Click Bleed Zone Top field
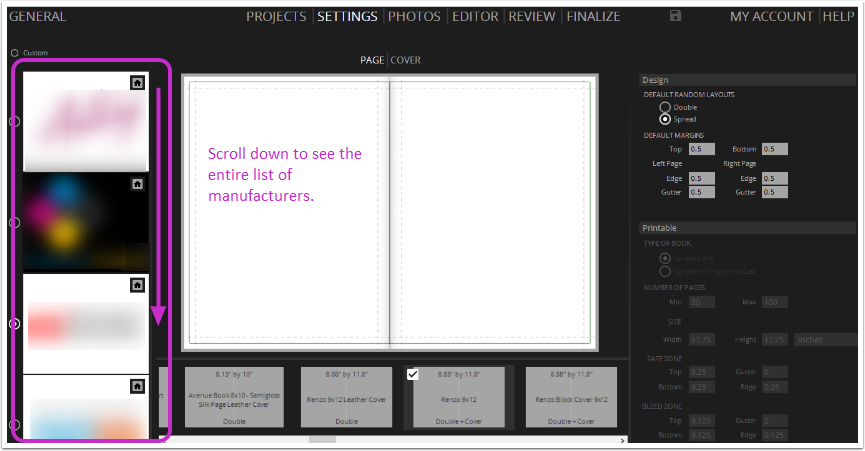 pyautogui.click(x=702, y=421)
